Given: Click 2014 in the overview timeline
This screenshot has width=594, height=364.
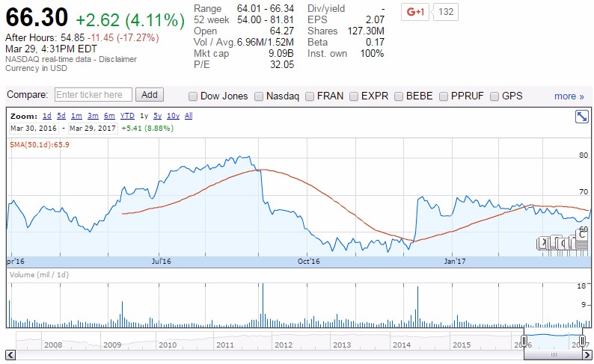Looking at the screenshot, I should coord(402,345).
